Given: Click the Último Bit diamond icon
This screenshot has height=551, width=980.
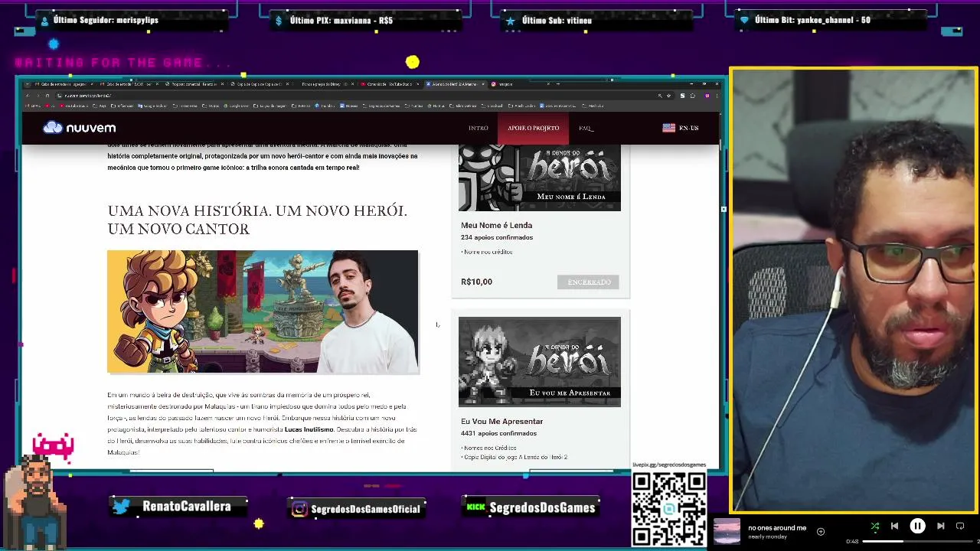Looking at the screenshot, I should point(743,21).
